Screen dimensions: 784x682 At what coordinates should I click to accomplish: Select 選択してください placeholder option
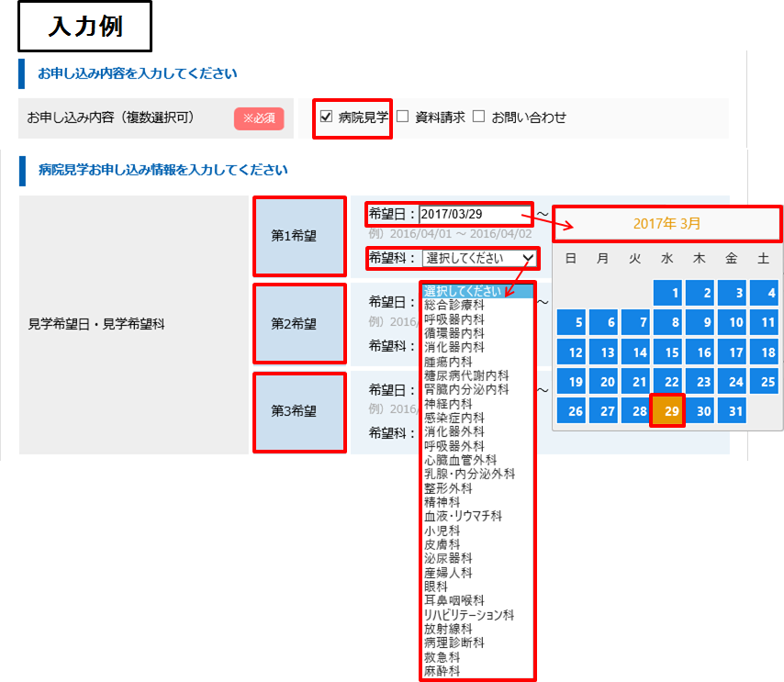click(464, 292)
